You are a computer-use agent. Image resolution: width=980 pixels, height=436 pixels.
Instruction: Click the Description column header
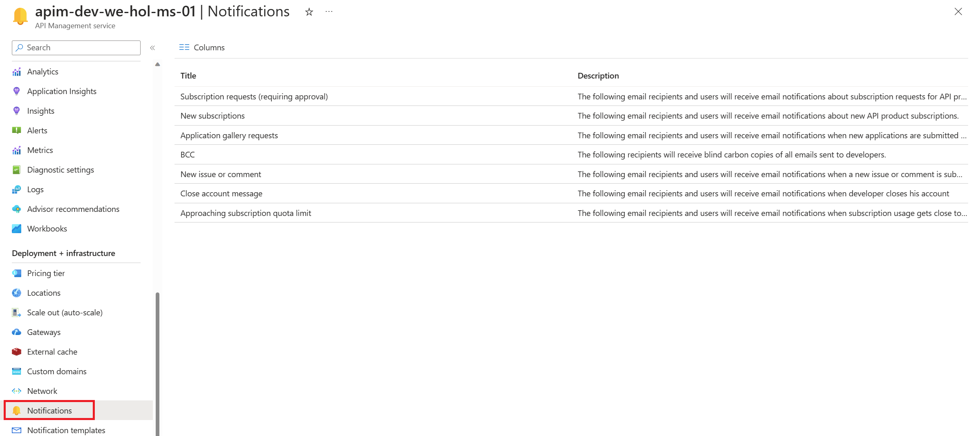(x=598, y=76)
